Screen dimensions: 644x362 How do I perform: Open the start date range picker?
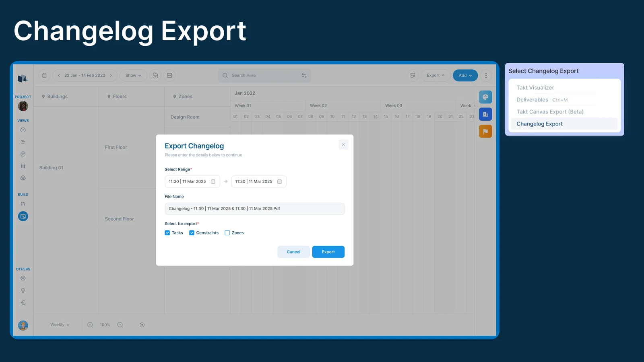click(192, 181)
